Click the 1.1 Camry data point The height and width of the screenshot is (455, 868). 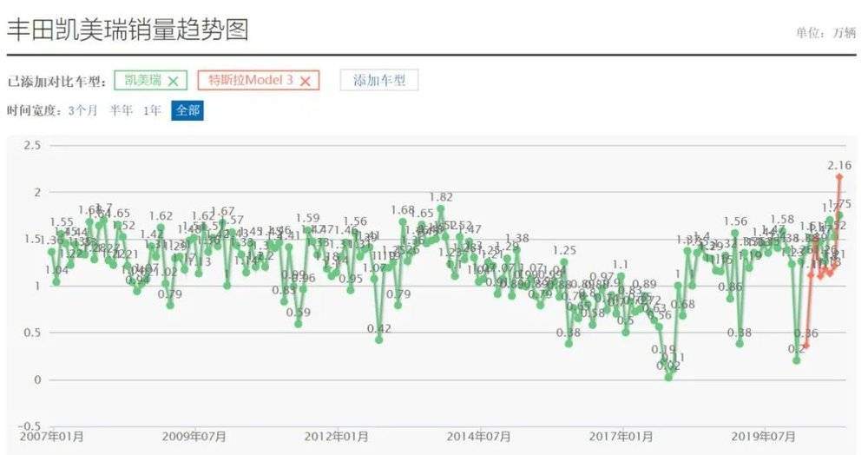(621, 276)
